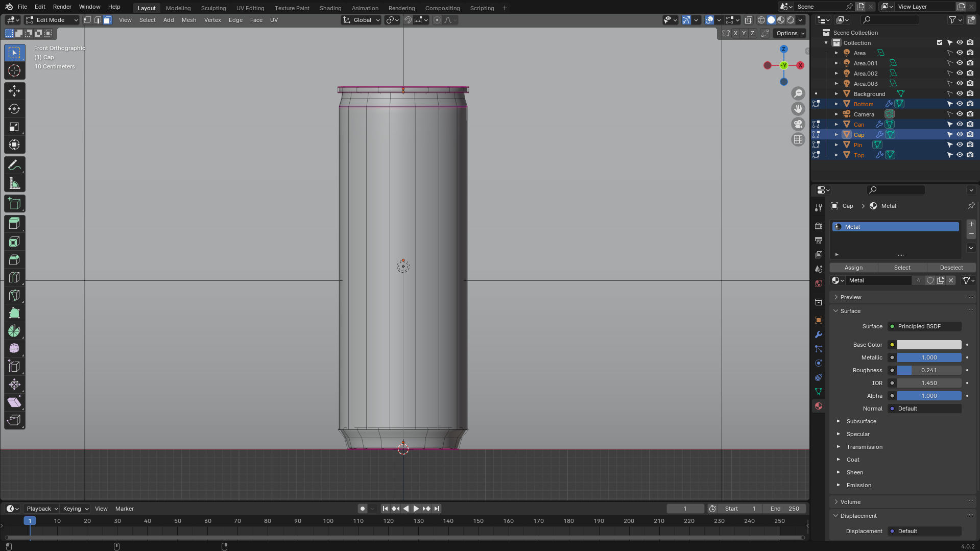
Task: Play the timeline animation
Action: [416, 509]
